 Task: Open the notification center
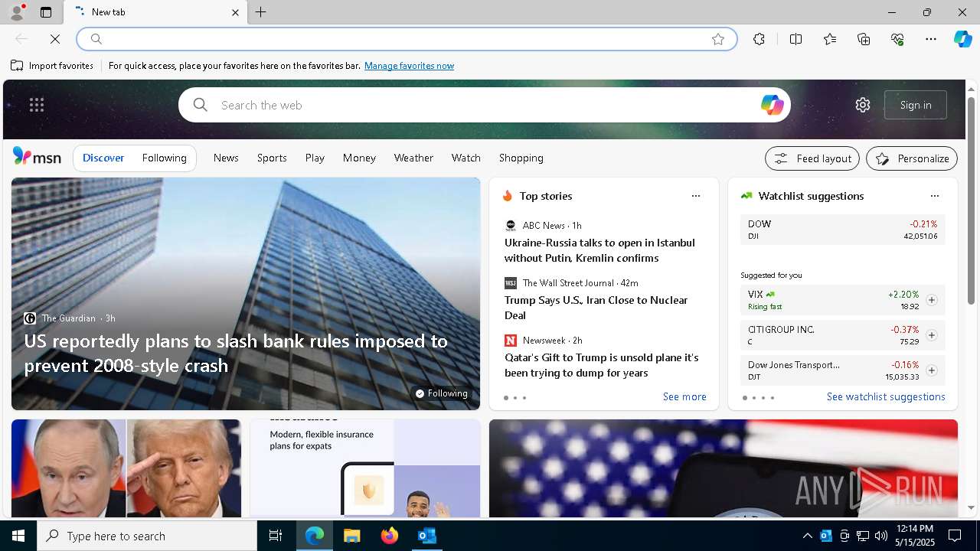[955, 536]
